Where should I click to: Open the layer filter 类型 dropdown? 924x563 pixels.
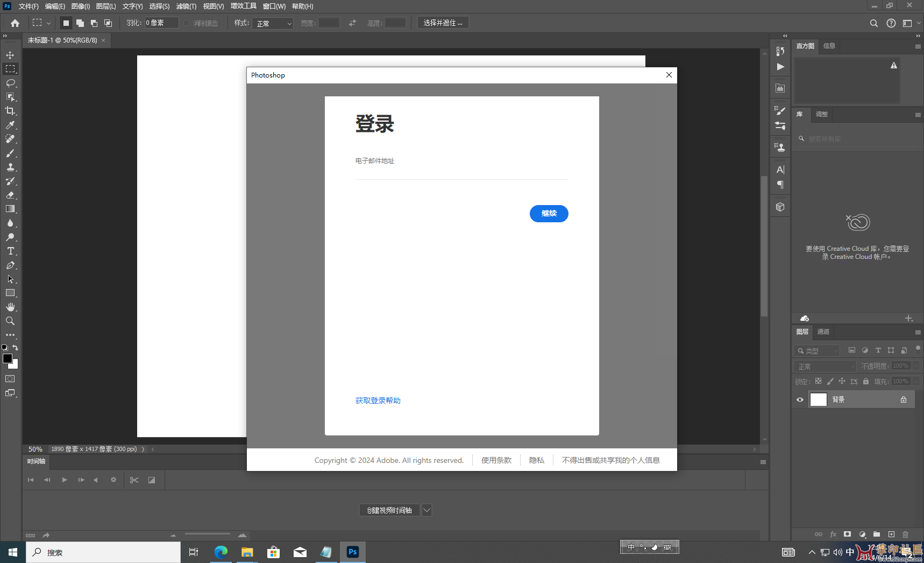point(816,350)
